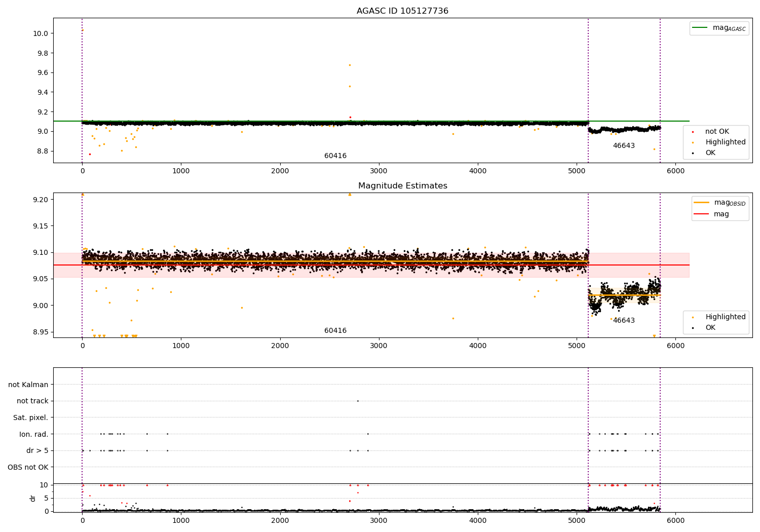760x532 pixels.
Task: Click the 8.8 tick on top y-axis
Action: tap(42, 151)
